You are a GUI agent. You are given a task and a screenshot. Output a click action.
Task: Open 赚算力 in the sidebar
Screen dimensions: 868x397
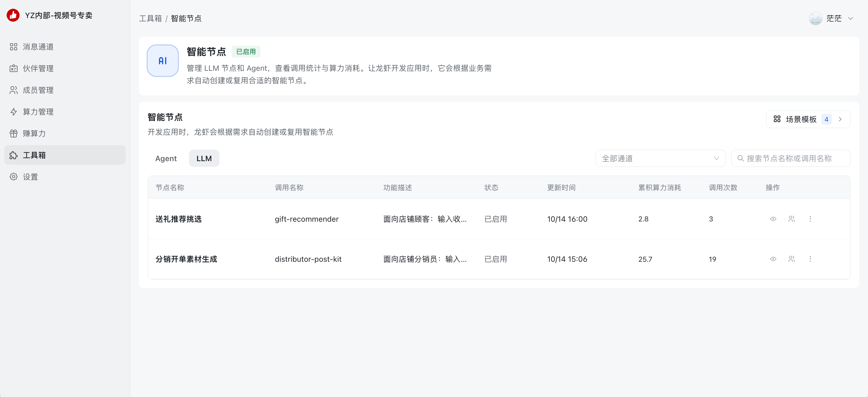tap(65, 133)
